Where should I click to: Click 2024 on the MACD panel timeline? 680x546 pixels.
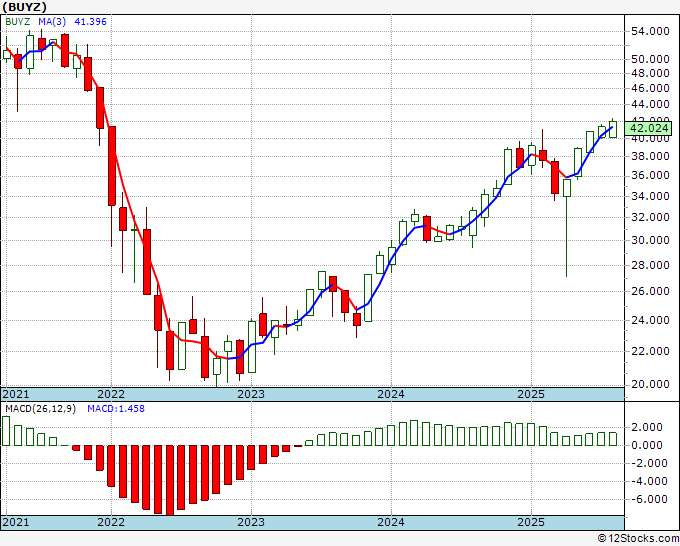click(x=391, y=522)
